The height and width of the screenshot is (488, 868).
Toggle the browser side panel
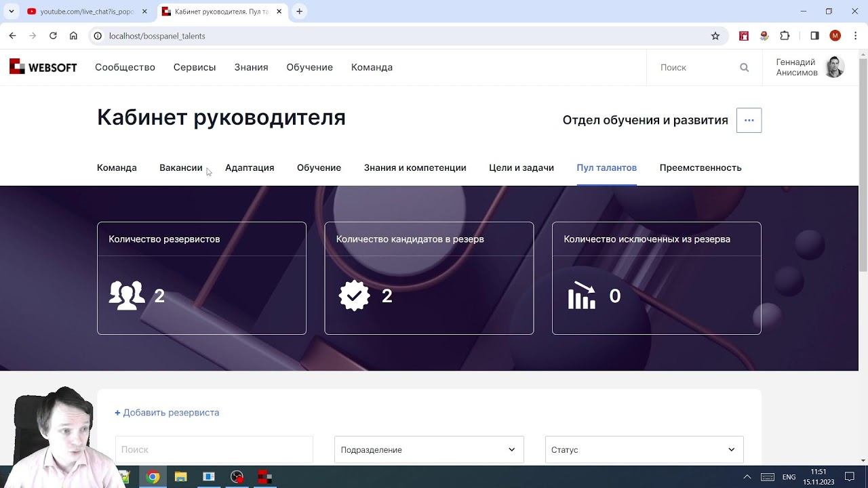click(x=814, y=36)
